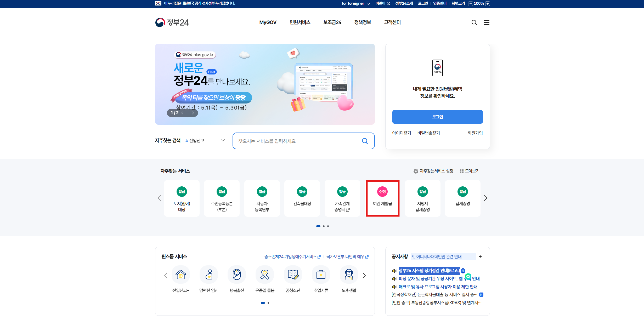Open the 토지(임야)대장 service card
Screen dimensions: 644x321
point(182,198)
